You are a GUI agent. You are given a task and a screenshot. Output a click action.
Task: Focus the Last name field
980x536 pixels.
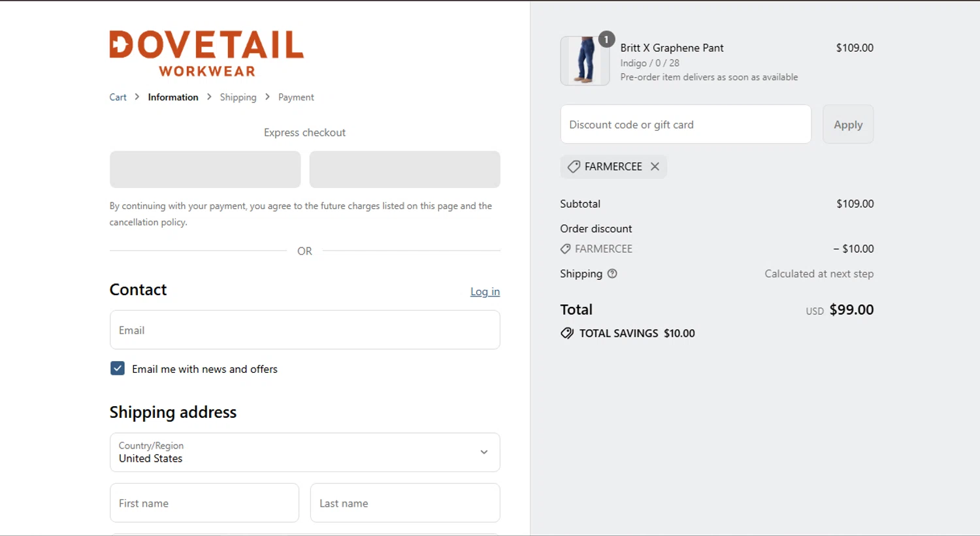(x=405, y=503)
